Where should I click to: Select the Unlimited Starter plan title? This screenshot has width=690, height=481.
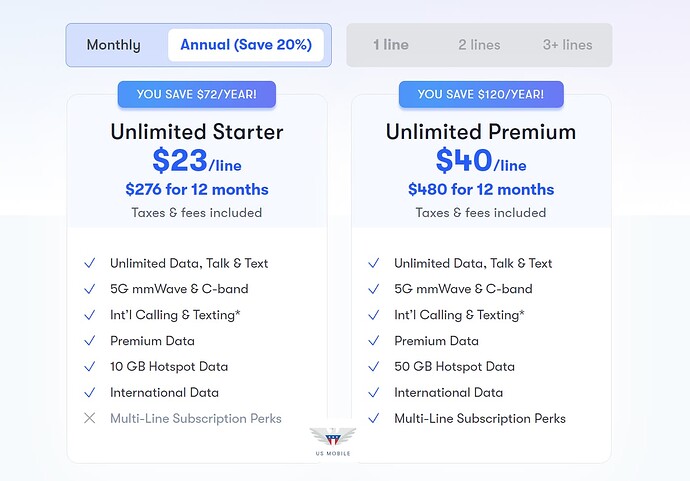point(197,132)
